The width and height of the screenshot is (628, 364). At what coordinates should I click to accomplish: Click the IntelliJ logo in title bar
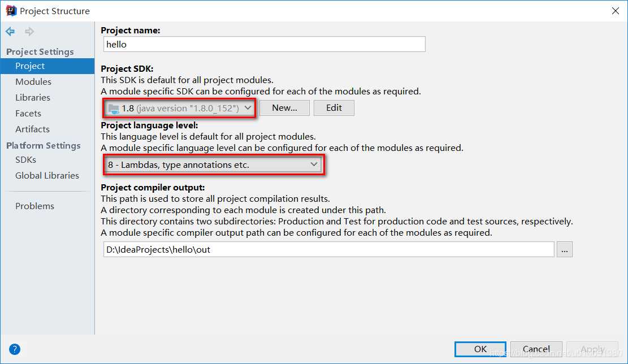coord(11,11)
